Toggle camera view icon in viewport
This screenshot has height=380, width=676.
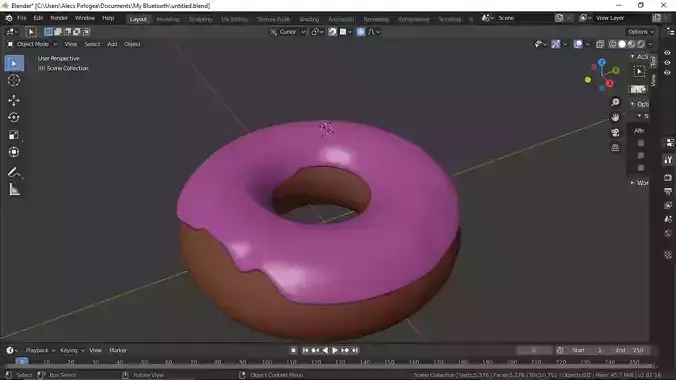615,132
